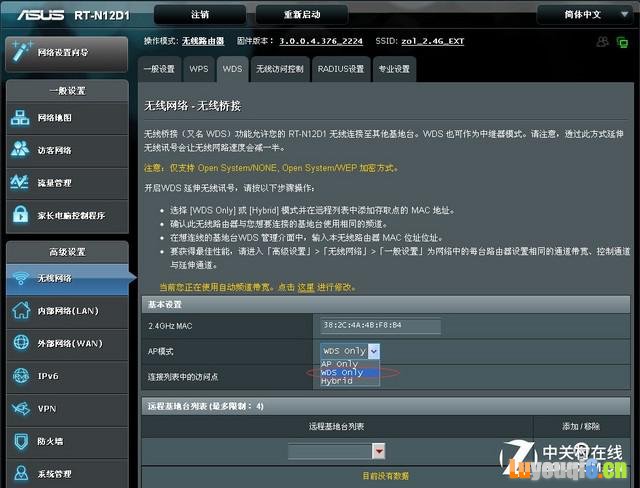Viewport: 640px width, 488px height.
Task: Click the system administration user icon
Action: tap(21, 473)
